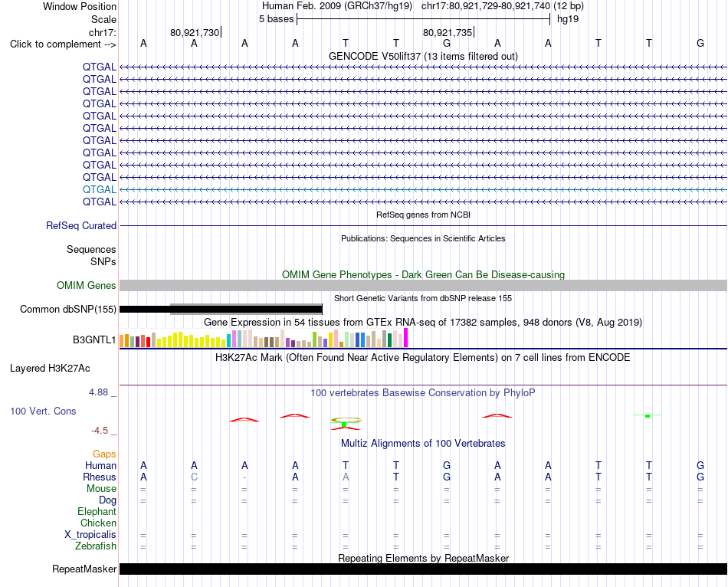The width and height of the screenshot is (728, 587).
Task: Click the X_tropicalis alignment row label
Action: point(90,535)
